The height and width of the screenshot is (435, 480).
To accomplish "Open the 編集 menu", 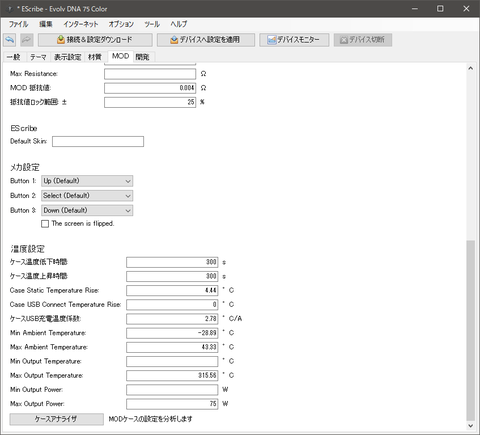I will pyautogui.click(x=46, y=24).
